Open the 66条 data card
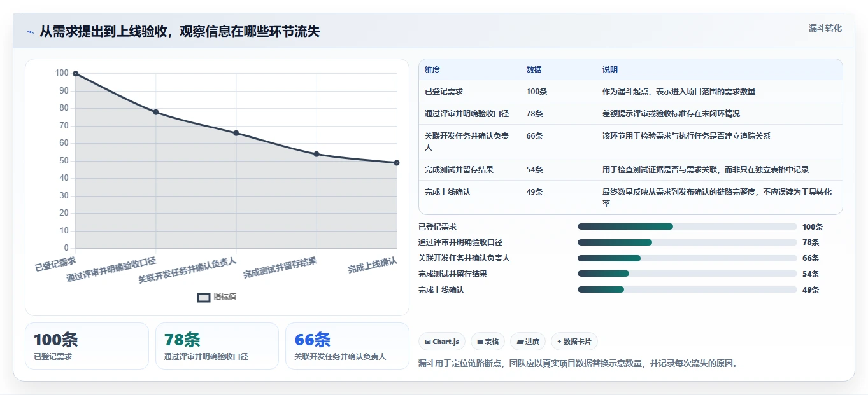Viewport: 868px width, 395px height. pyautogui.click(x=347, y=346)
